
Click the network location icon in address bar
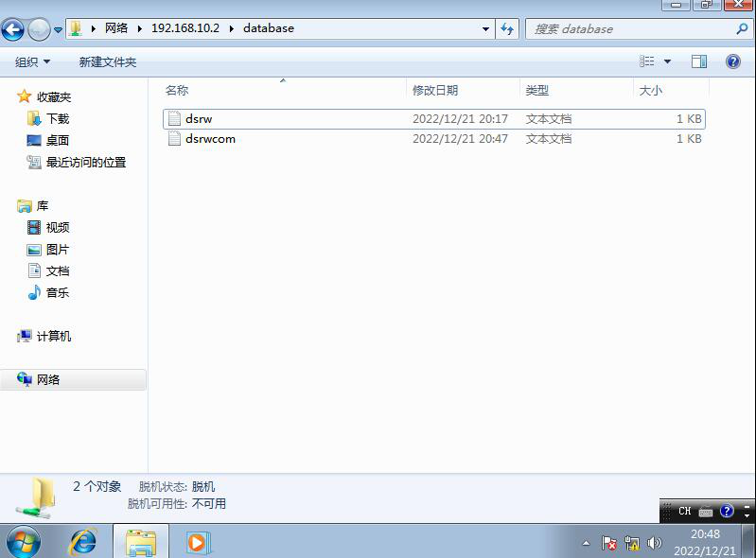[76, 28]
